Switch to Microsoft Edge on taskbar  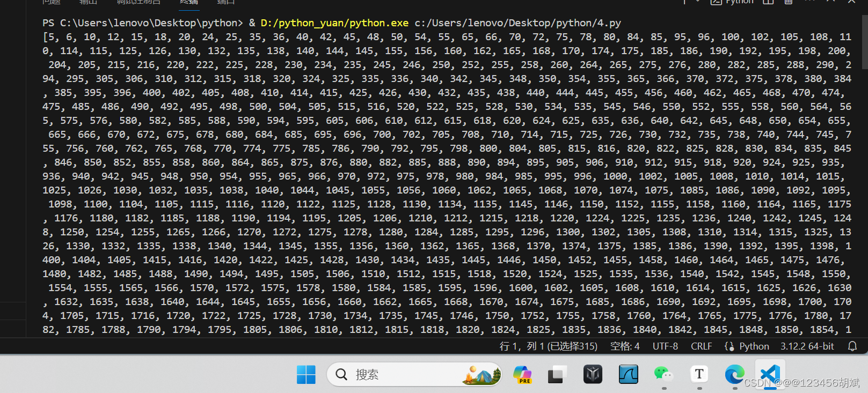[734, 374]
